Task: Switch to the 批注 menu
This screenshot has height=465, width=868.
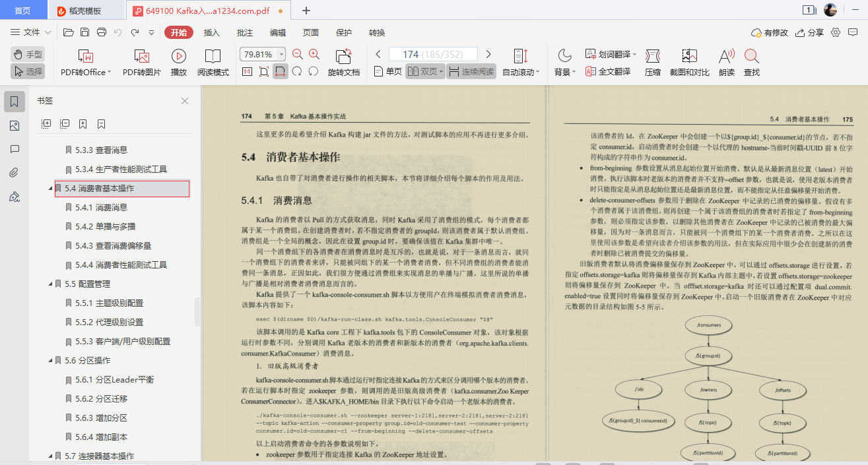Action: tap(243, 32)
